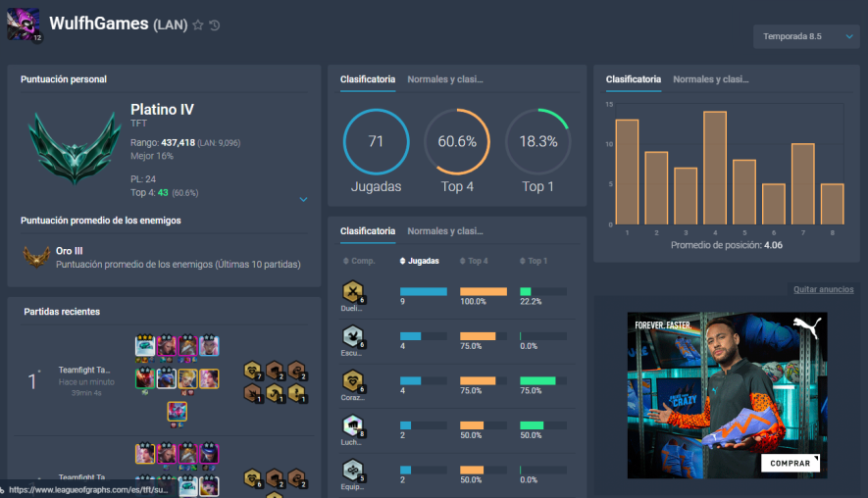This screenshot has width=868, height=498.
Task: Click the bottom lone champion in first match
Action: click(178, 413)
